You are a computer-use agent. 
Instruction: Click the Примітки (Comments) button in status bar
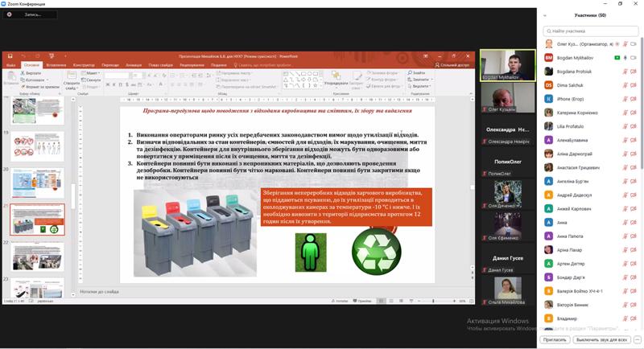tap(361, 301)
